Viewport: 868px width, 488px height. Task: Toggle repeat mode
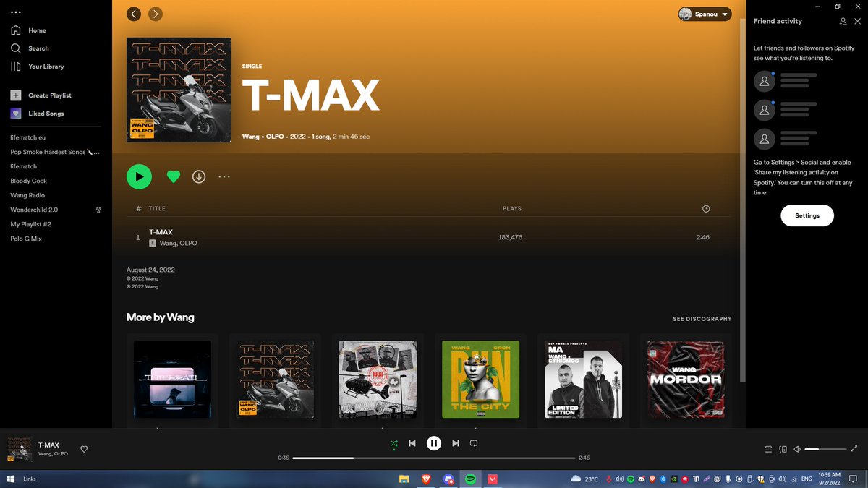click(474, 443)
